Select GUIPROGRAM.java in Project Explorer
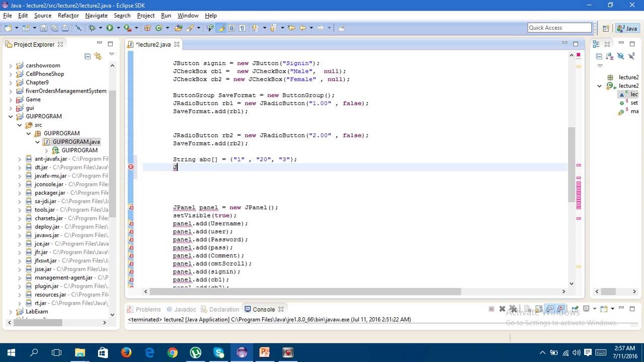 (76, 142)
